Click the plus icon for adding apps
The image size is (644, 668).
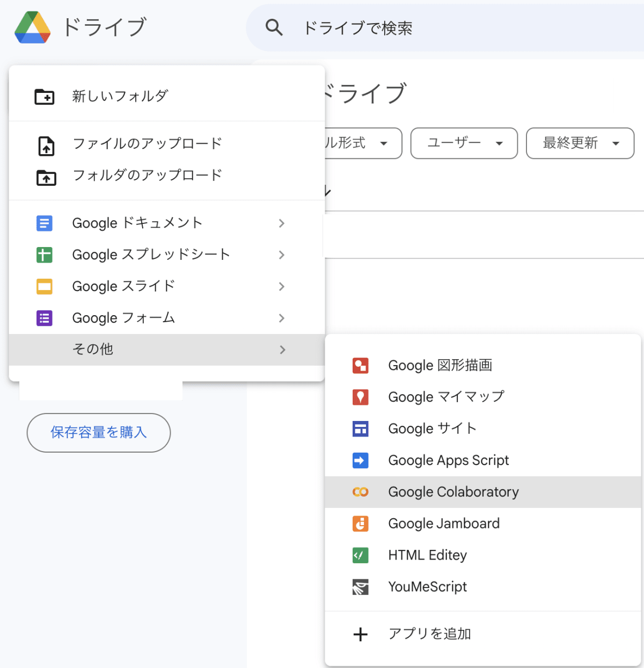pos(361,634)
